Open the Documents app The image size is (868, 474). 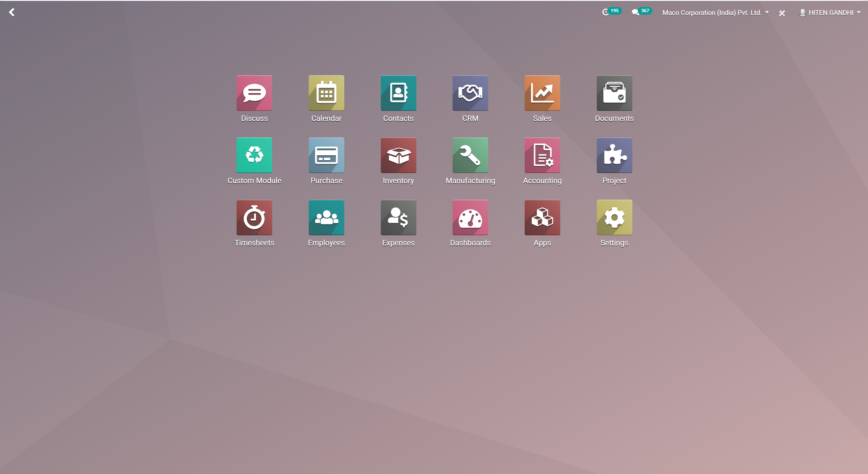[x=614, y=93]
